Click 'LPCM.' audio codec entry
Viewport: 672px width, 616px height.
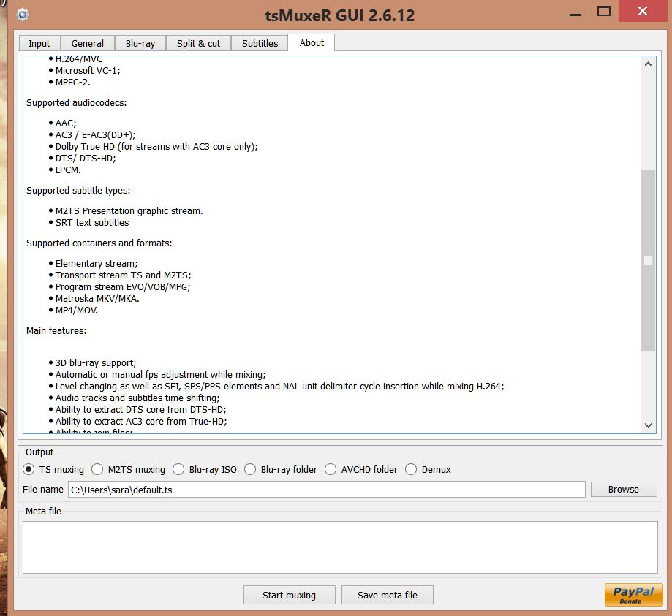coord(68,170)
